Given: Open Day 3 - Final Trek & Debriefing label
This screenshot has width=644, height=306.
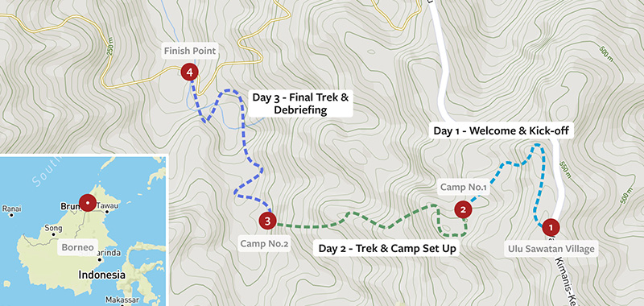Looking at the screenshot, I should 300,104.
